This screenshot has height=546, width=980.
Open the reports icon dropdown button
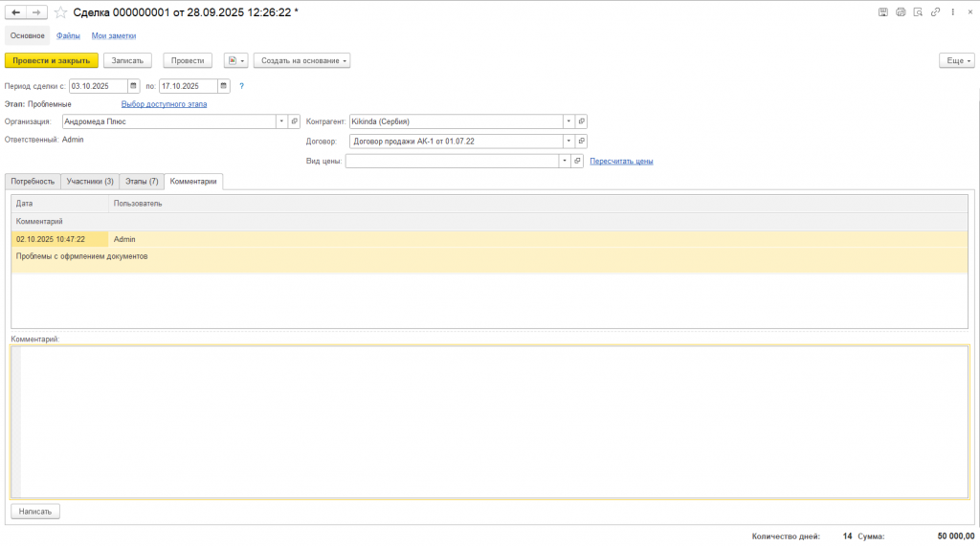236,60
